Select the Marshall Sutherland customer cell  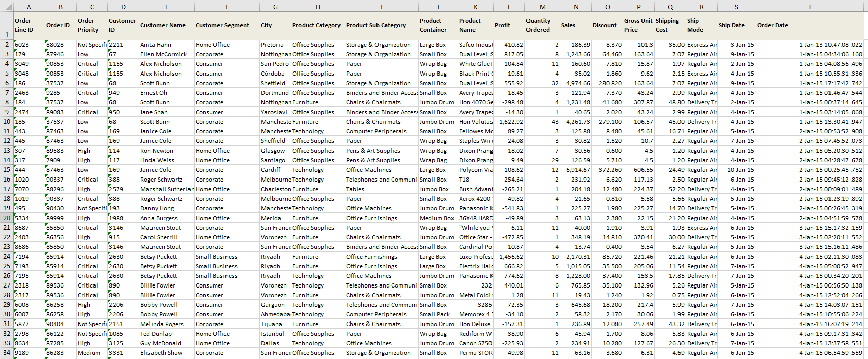[x=167, y=189]
